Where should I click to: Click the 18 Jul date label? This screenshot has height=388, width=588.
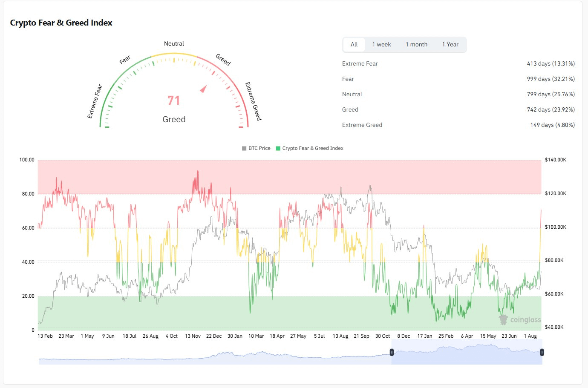(130, 336)
